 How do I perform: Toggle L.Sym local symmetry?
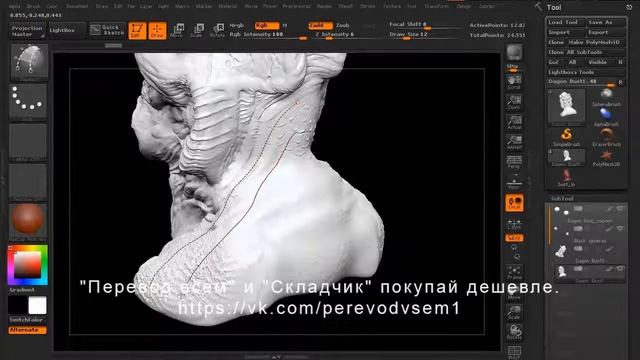pyautogui.click(x=514, y=224)
